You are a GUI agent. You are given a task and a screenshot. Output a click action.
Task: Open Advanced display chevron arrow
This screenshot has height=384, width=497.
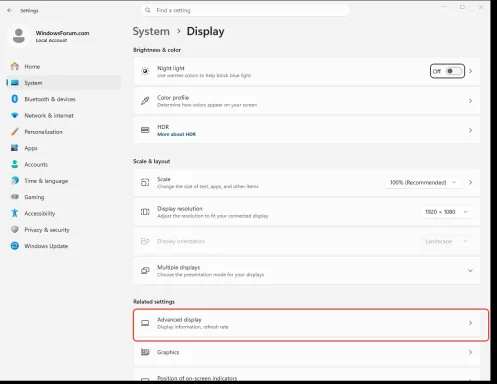pyautogui.click(x=470, y=323)
